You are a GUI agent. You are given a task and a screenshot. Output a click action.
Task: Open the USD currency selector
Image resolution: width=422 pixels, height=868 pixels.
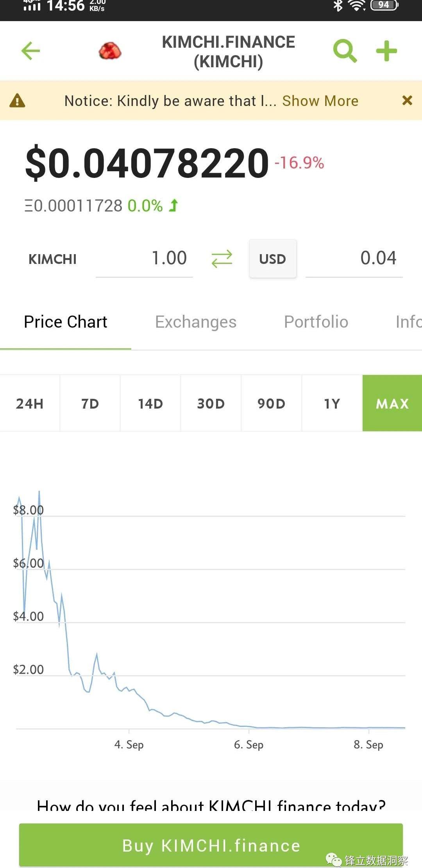(273, 259)
